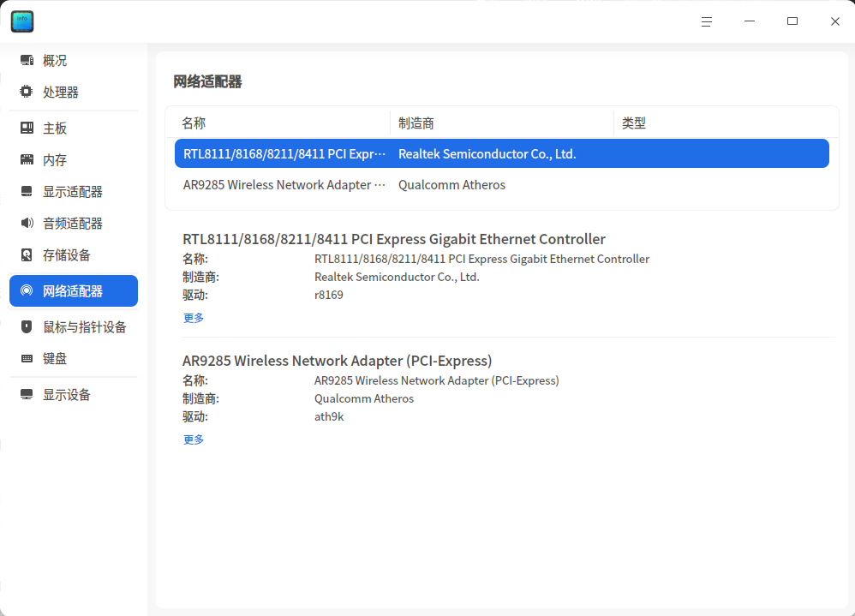855x616 pixels.
Task: Click the 音频适配器 speaker icon
Action: [x=27, y=223]
